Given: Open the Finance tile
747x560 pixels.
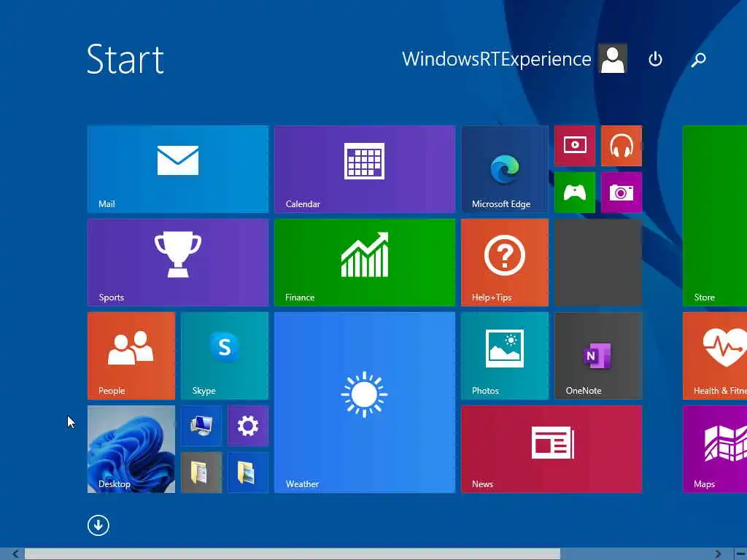Looking at the screenshot, I should 365,262.
